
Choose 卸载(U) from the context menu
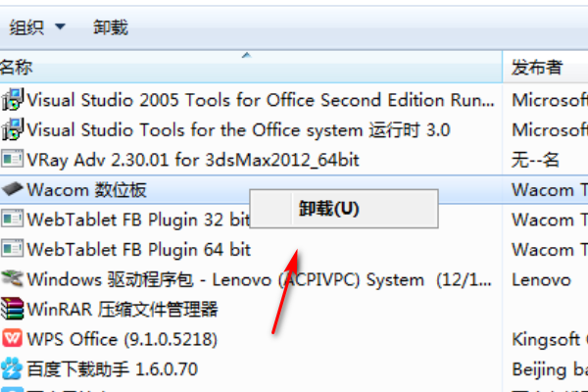point(329,209)
